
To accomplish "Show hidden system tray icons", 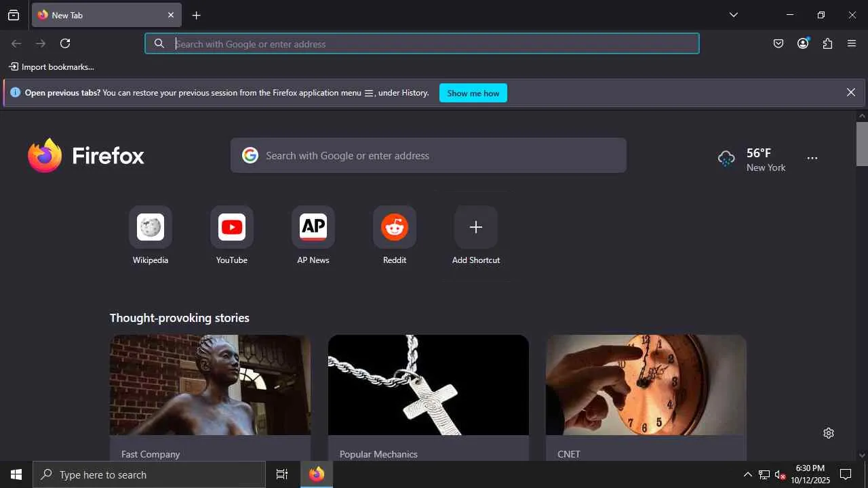I will coord(747,475).
